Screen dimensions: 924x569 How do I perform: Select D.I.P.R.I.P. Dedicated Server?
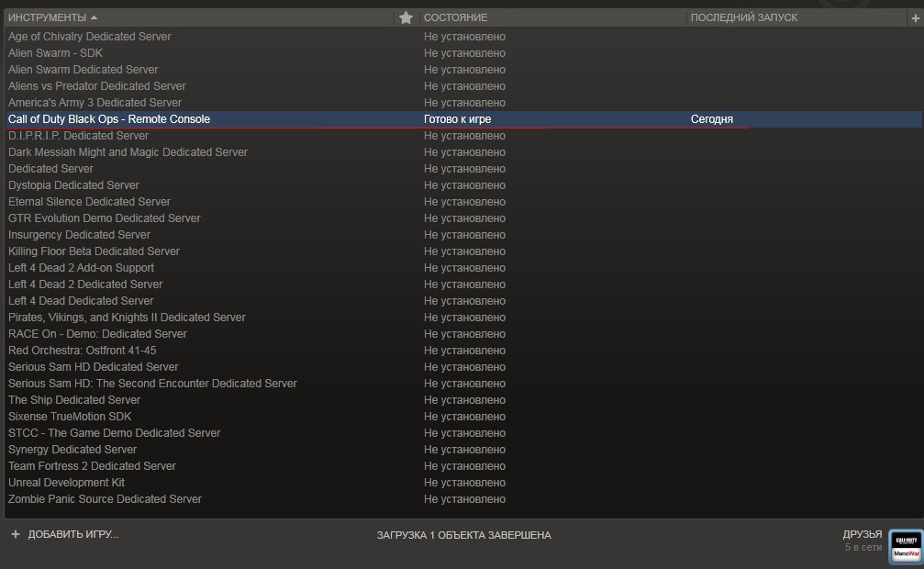coord(78,136)
